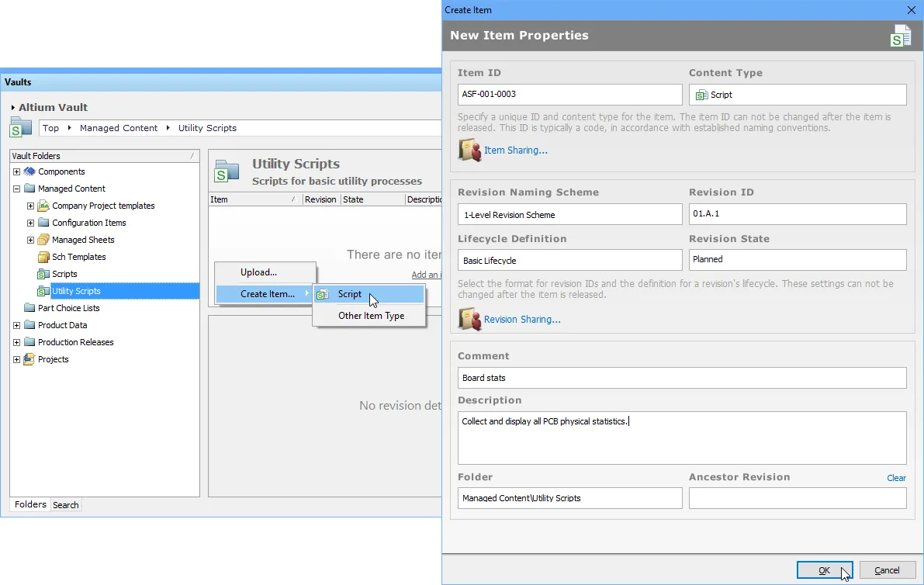Sort list by the Revision column header

(x=321, y=199)
